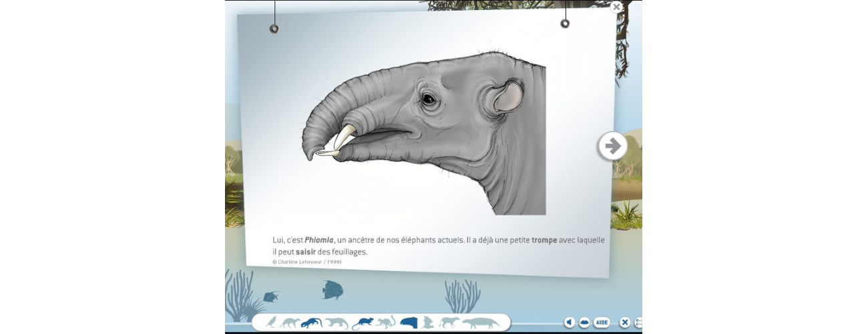Choose the dark blue rodent silhouette
This screenshot has height=334, width=868.
coord(363,323)
